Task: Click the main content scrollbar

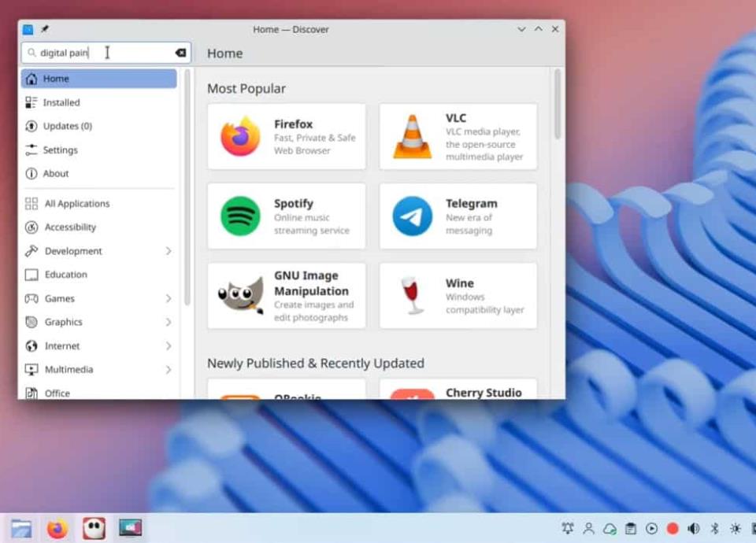Action: pos(558,104)
